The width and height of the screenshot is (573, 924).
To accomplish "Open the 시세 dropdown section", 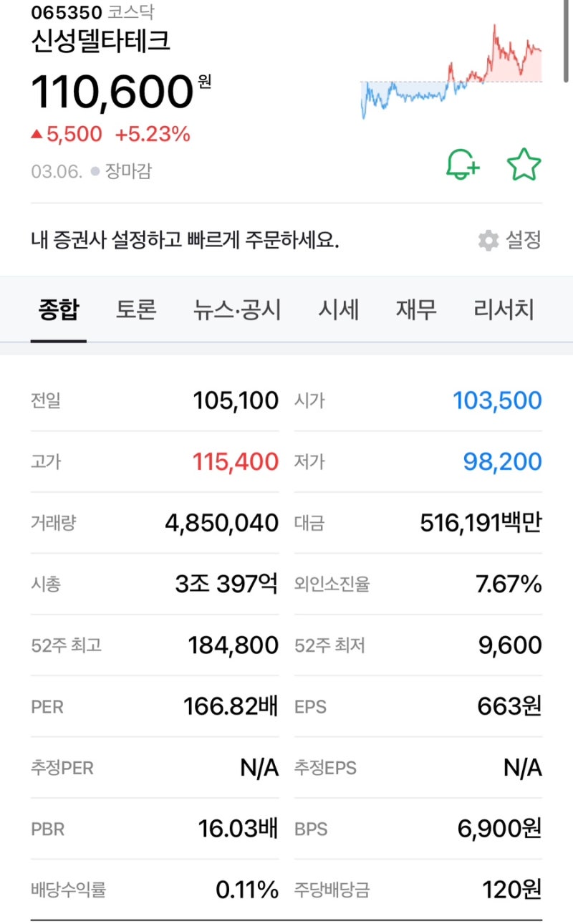I will coord(340,309).
